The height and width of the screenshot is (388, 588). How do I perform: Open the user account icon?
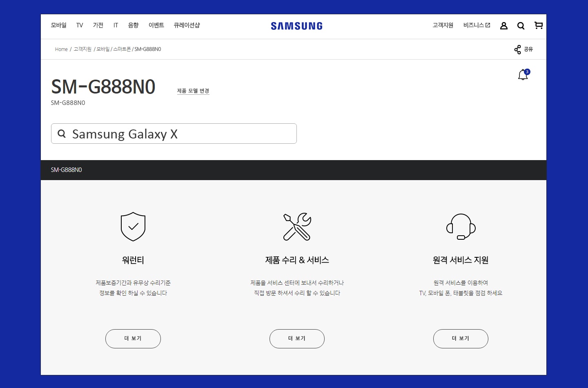coord(504,26)
